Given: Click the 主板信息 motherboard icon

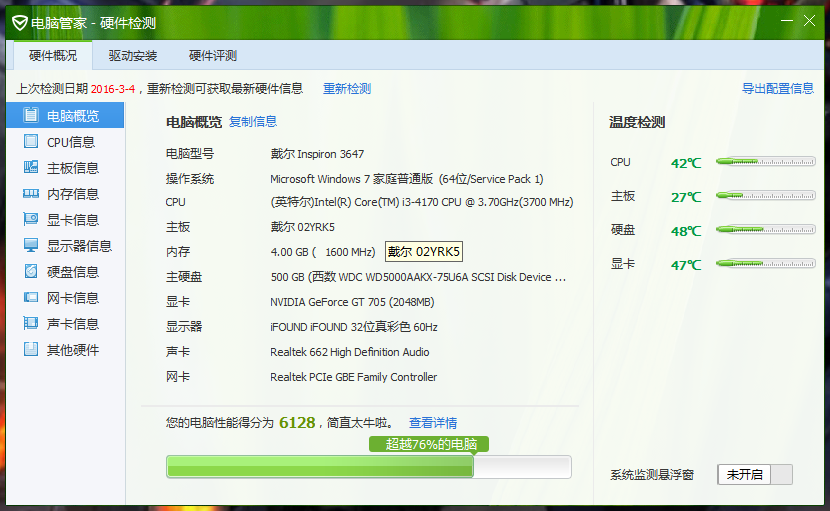Looking at the screenshot, I should tap(31, 168).
